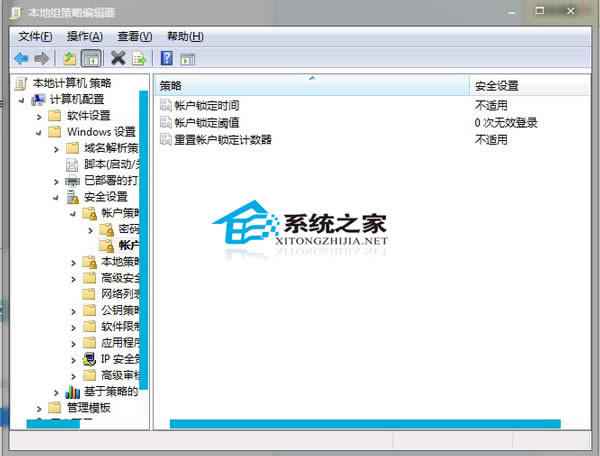Viewport: 600px width, 456px height.
Task: Open the 操作(A) menu
Action: coord(85,37)
